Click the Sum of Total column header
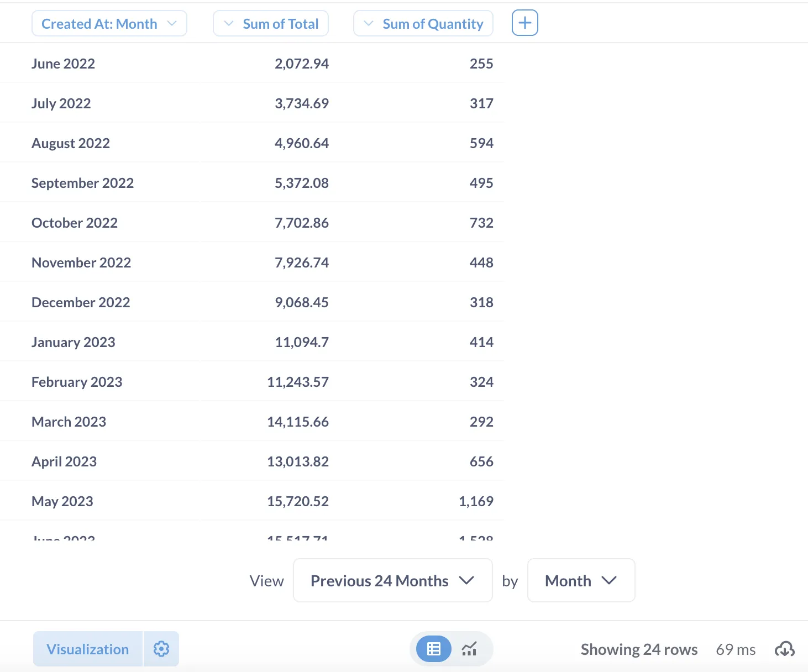Screen dimensions: 808x672 tap(271, 24)
